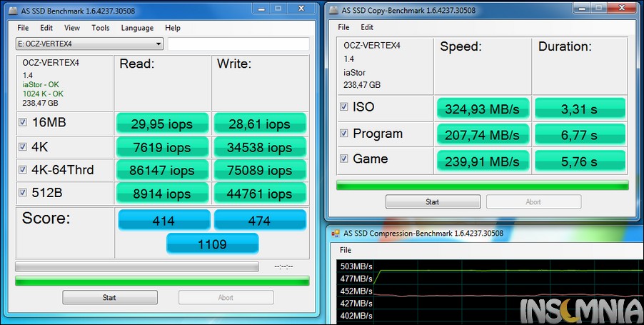Click the Copy-Benchmark green progress bar

click(x=483, y=185)
